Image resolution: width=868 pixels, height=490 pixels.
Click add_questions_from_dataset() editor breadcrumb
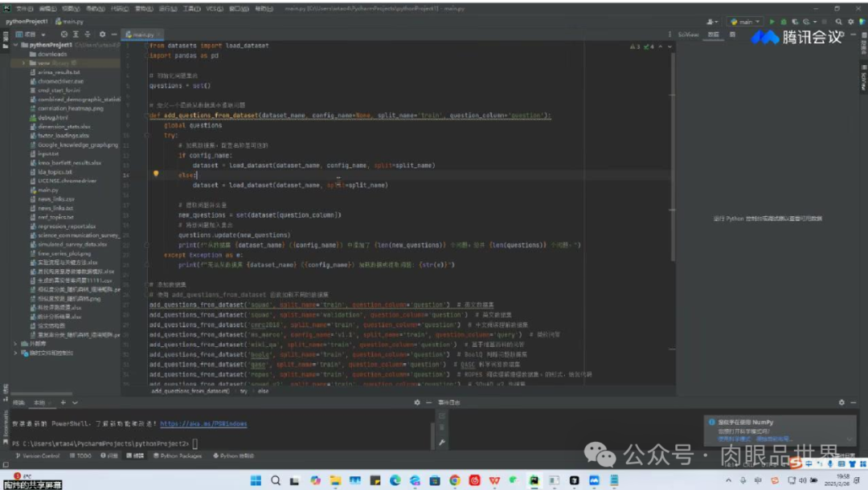(x=190, y=391)
